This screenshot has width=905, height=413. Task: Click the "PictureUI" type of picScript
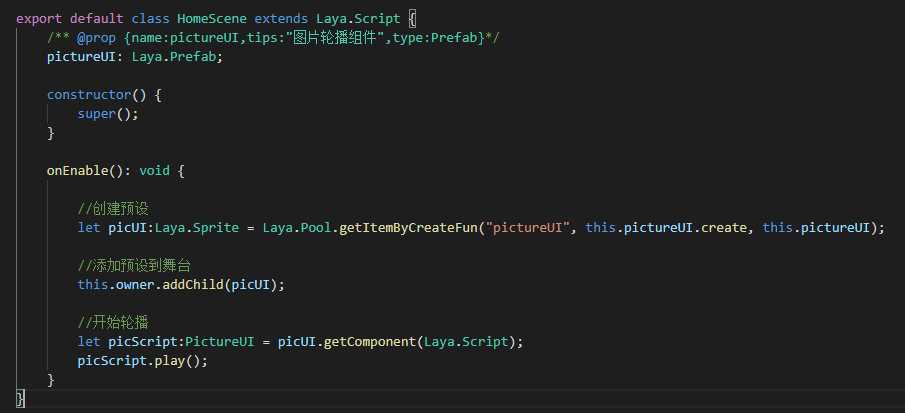220,341
